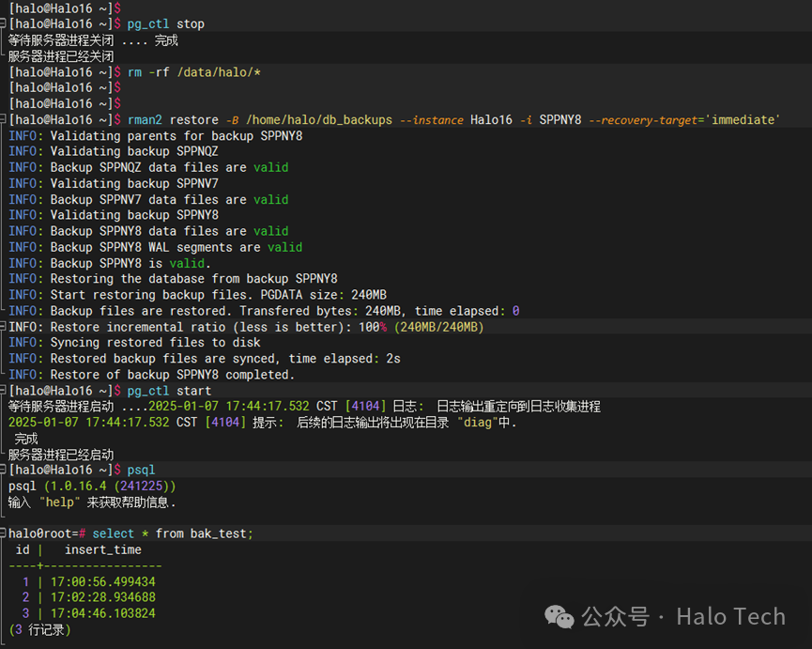The width and height of the screenshot is (812, 649).
Task: Click the 'Backup SPPNQZ data files are valid' line
Action: pos(148,167)
